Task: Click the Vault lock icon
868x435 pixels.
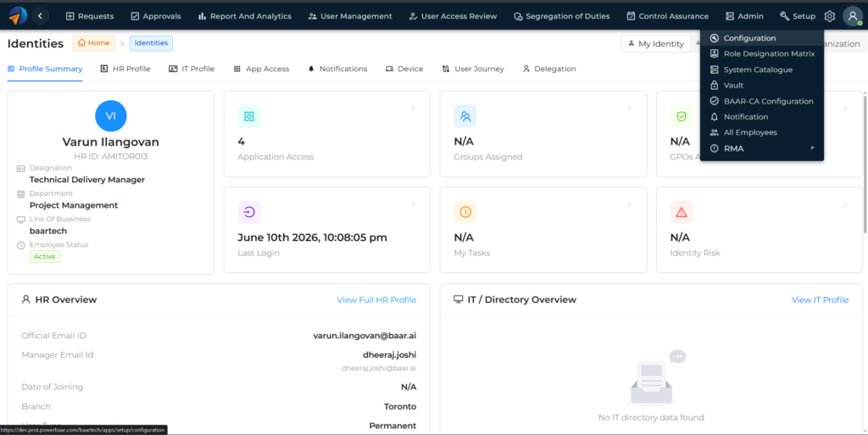Action: [714, 86]
